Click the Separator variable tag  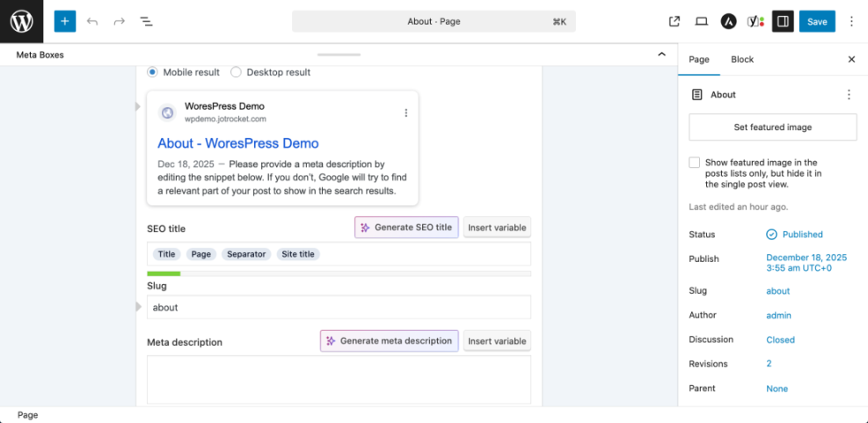(x=246, y=254)
